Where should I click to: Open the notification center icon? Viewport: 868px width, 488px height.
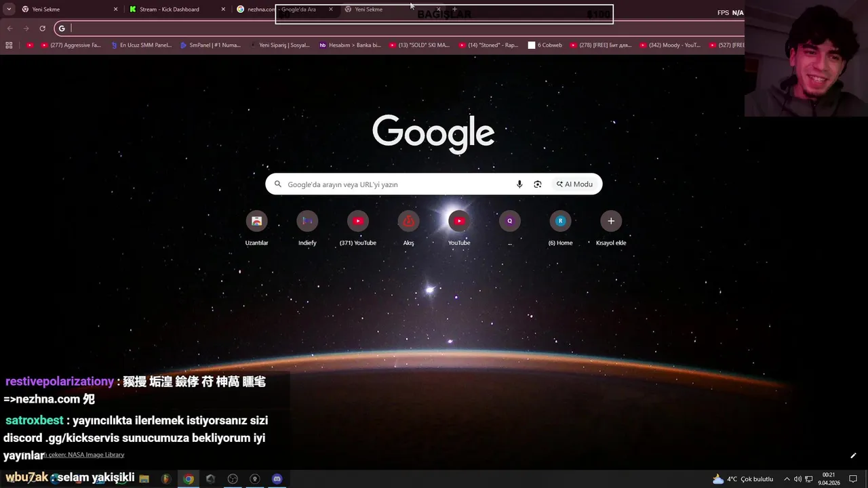(853, 479)
